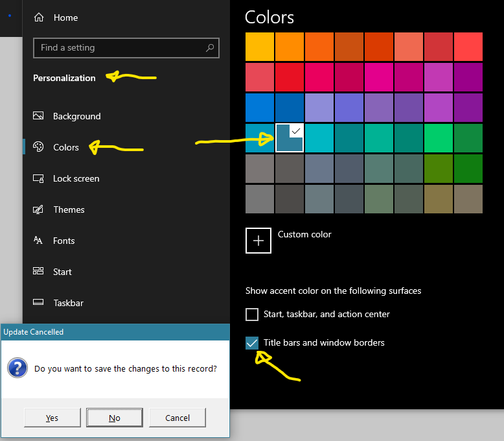Select the yellow-gold swatch in top row

(260, 47)
